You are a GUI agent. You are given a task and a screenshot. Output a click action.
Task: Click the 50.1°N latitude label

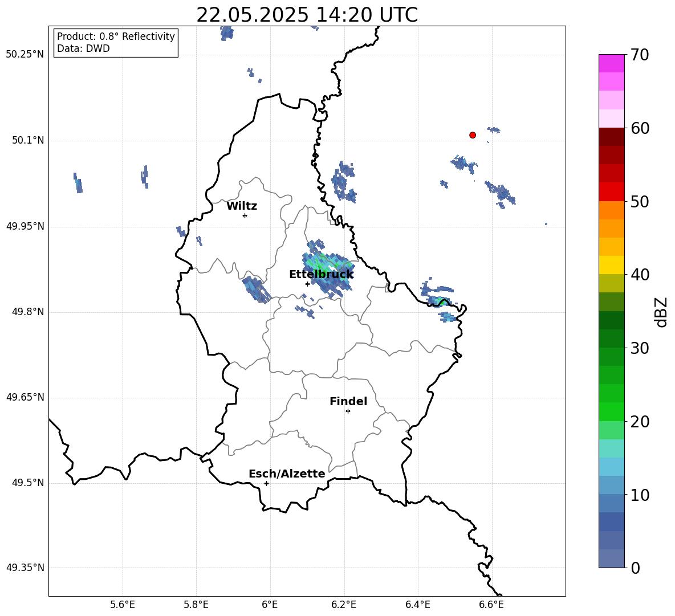[x=28, y=141]
